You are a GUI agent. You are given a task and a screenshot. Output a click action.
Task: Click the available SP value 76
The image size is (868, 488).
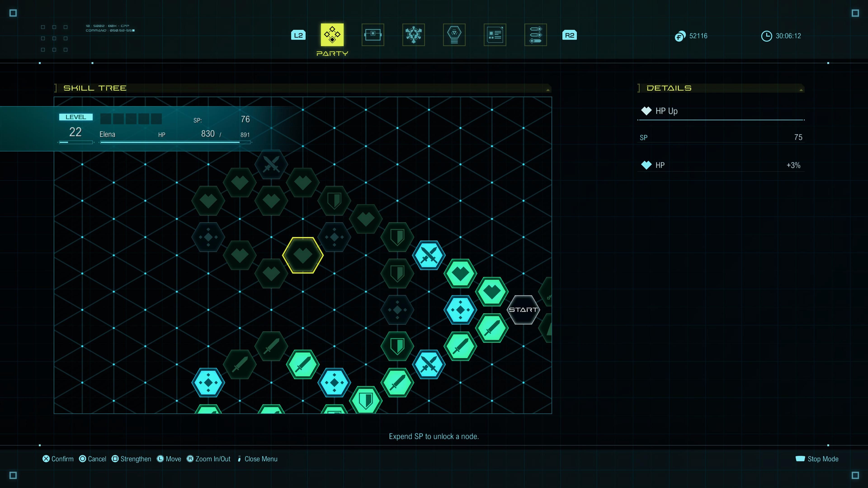245,119
